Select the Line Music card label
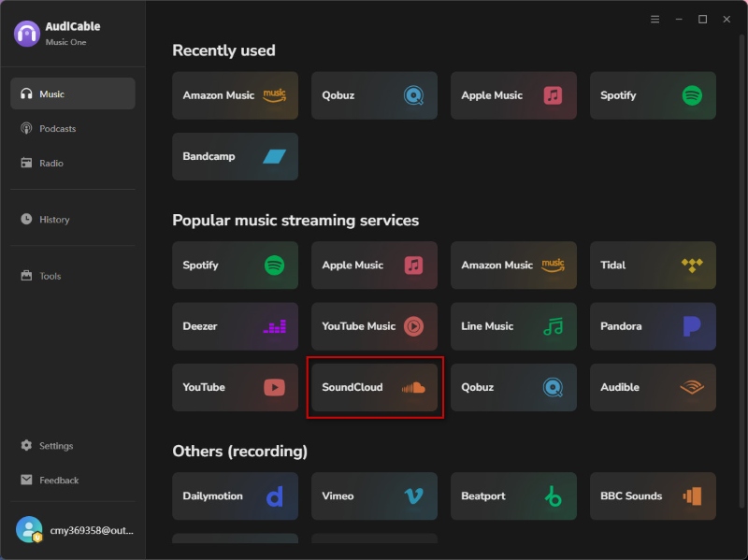The height and width of the screenshot is (560, 748). tap(487, 326)
